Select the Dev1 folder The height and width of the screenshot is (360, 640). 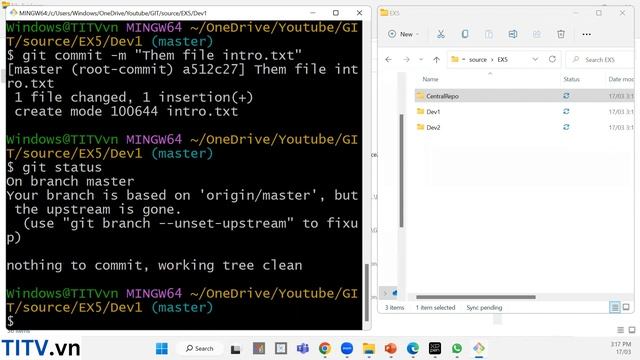click(433, 111)
